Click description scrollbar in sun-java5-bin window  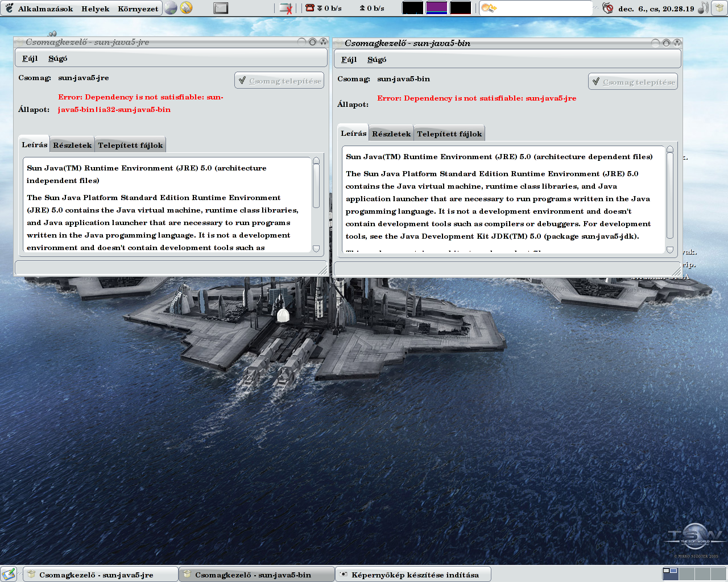pos(670,196)
